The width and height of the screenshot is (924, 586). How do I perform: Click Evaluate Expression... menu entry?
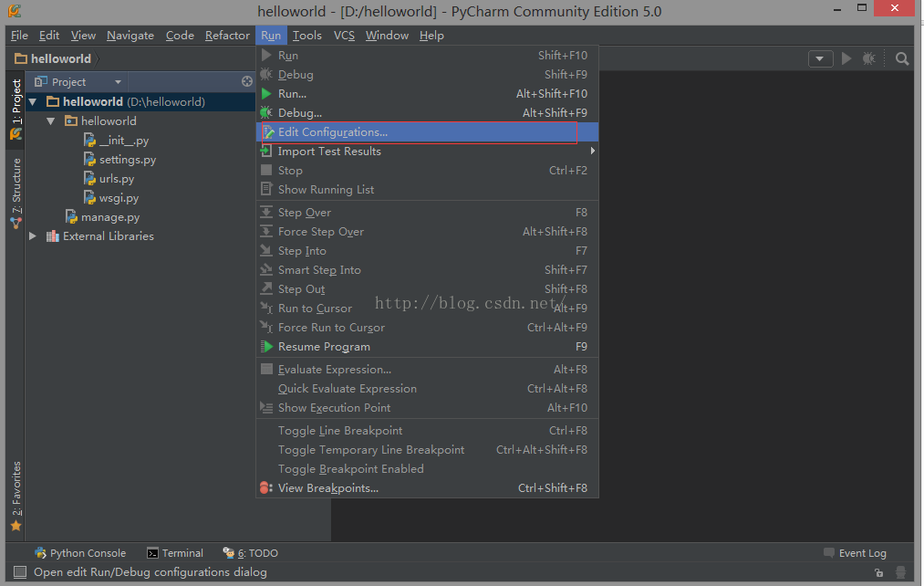427,370
